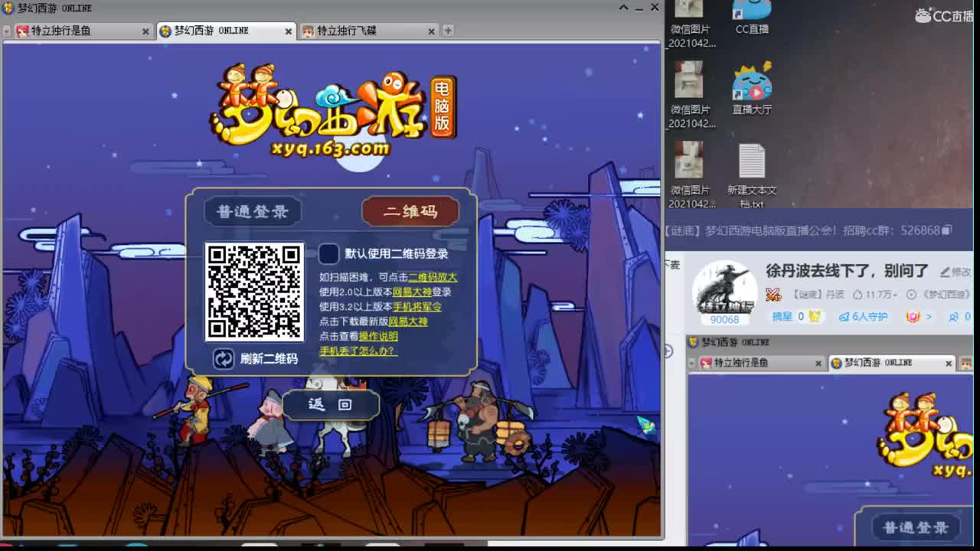Viewport: 980px width, 551px height.
Task: Click the 刷新二维码 text label
Action: click(269, 358)
